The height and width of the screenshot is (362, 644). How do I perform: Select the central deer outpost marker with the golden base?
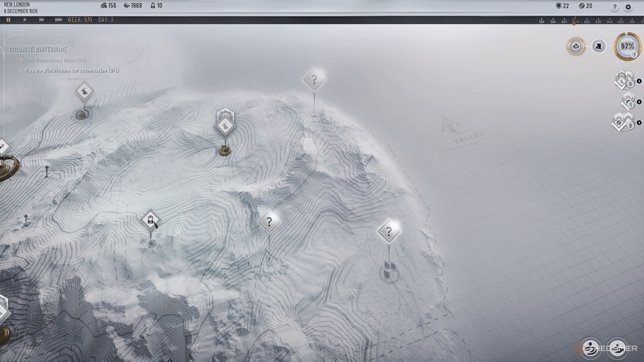225,126
